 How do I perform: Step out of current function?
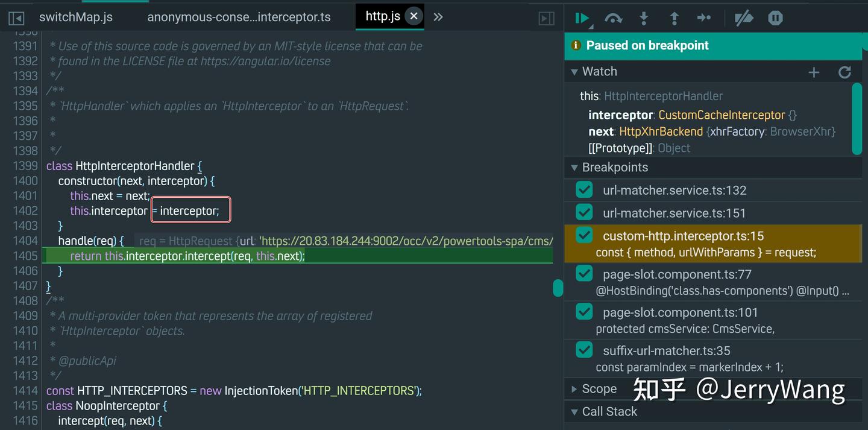click(674, 18)
